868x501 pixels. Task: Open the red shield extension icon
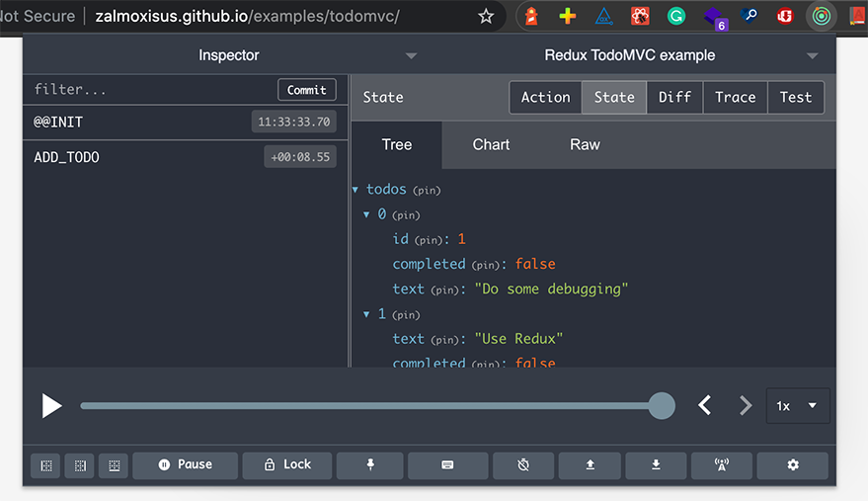[784, 16]
